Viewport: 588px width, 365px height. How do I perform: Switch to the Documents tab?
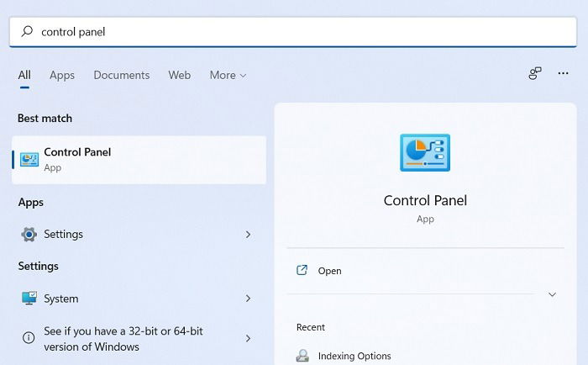tap(122, 75)
